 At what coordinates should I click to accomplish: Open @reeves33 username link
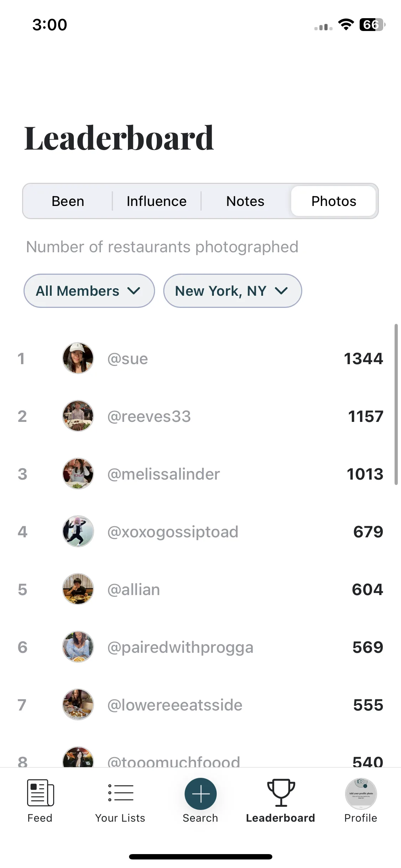[149, 416]
